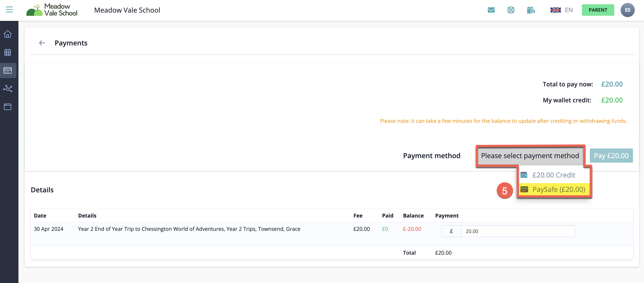The width and height of the screenshot is (644, 283).
Task: Open the ES user avatar
Action: (627, 10)
